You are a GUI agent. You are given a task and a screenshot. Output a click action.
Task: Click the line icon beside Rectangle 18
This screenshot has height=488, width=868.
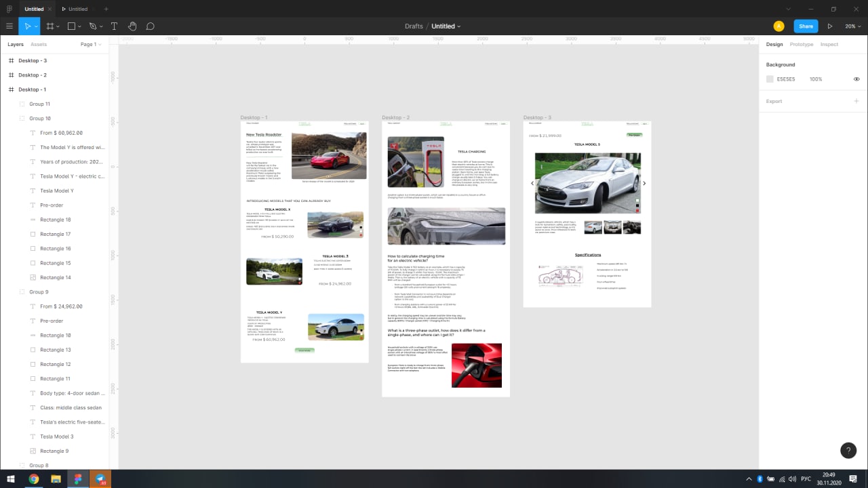[x=33, y=220]
